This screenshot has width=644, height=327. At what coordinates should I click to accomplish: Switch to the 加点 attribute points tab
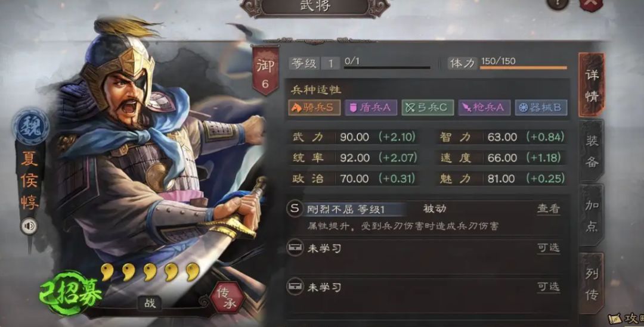tap(592, 216)
